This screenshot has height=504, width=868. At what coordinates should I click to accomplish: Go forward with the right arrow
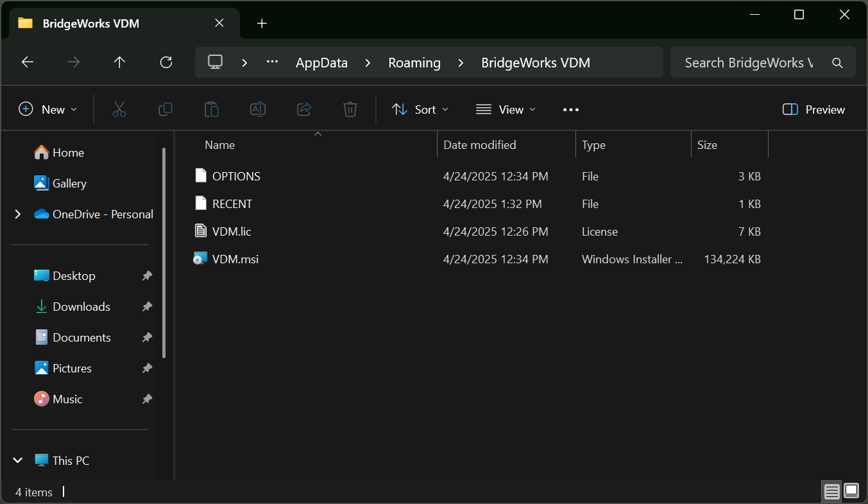[74, 62]
